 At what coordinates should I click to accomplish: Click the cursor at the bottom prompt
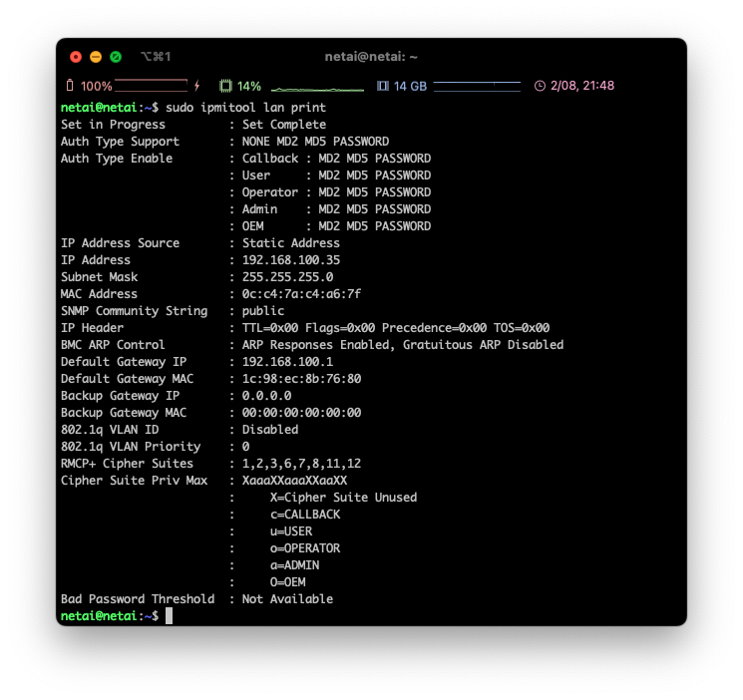pos(170,616)
